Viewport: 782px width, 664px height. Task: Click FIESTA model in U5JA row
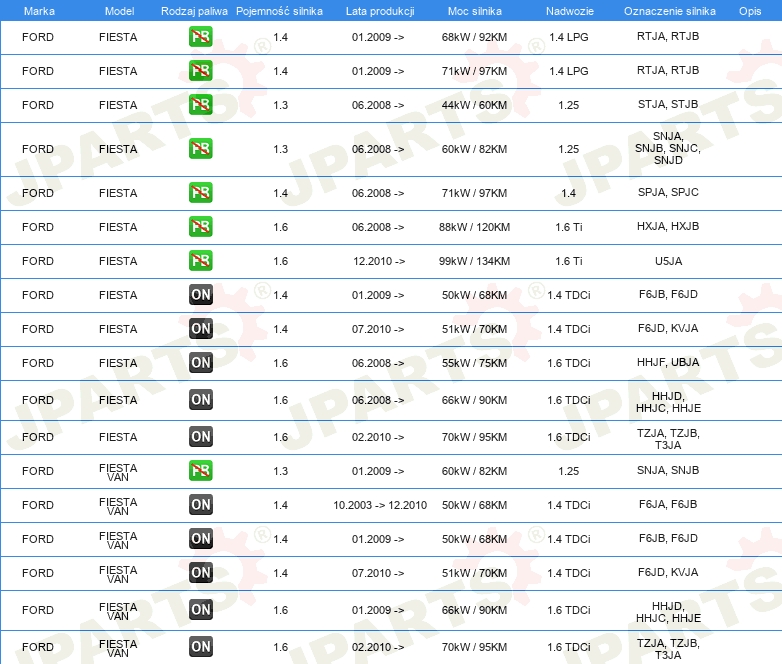click(x=118, y=261)
